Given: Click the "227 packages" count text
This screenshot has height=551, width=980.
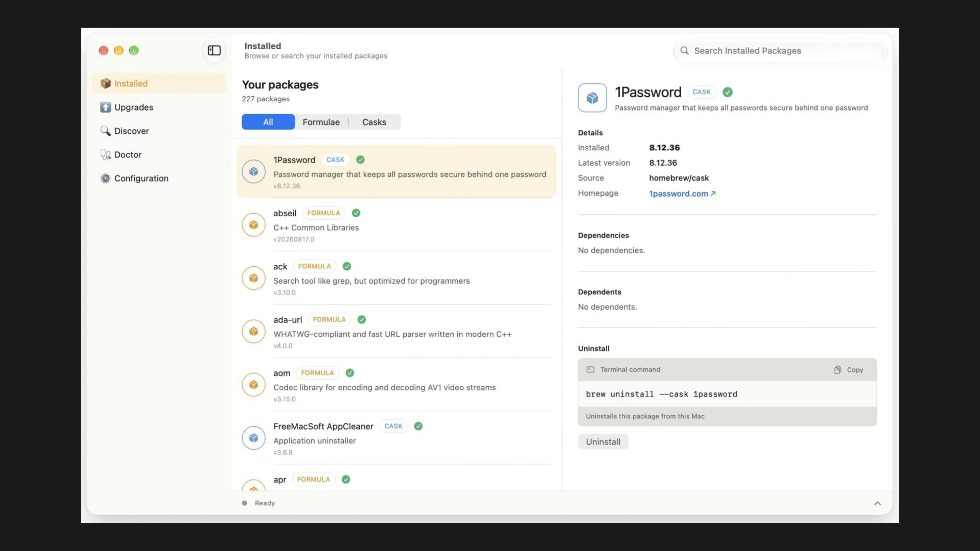Looking at the screenshot, I should [x=265, y=99].
